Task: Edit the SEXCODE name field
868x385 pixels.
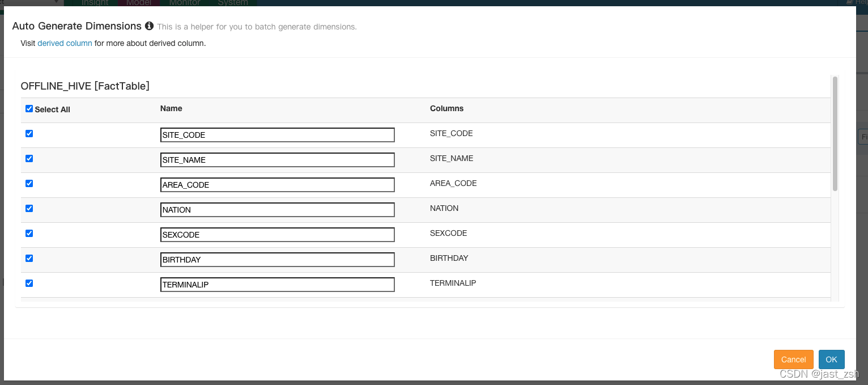Action: [278, 235]
